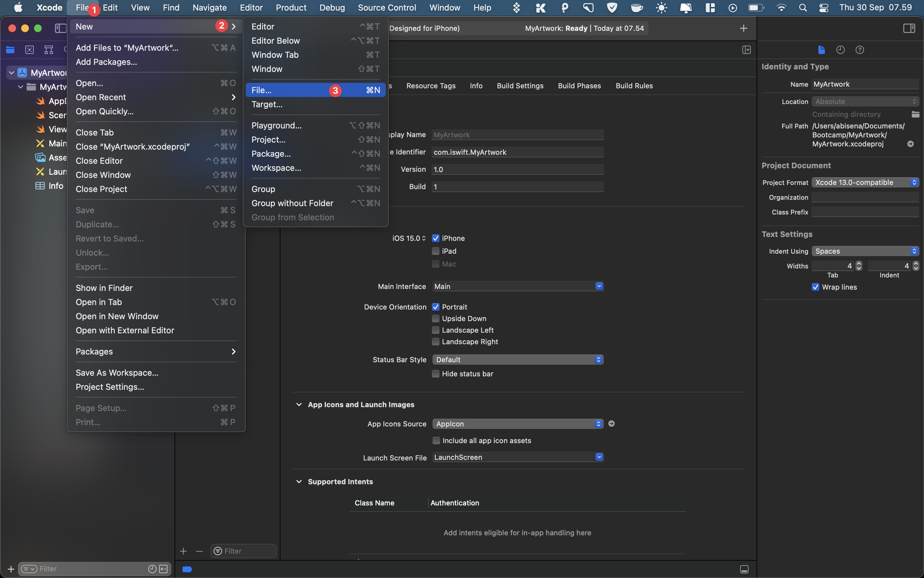The image size is (924, 578).
Task: Click the blue breakpoint tag icon
Action: point(187,569)
